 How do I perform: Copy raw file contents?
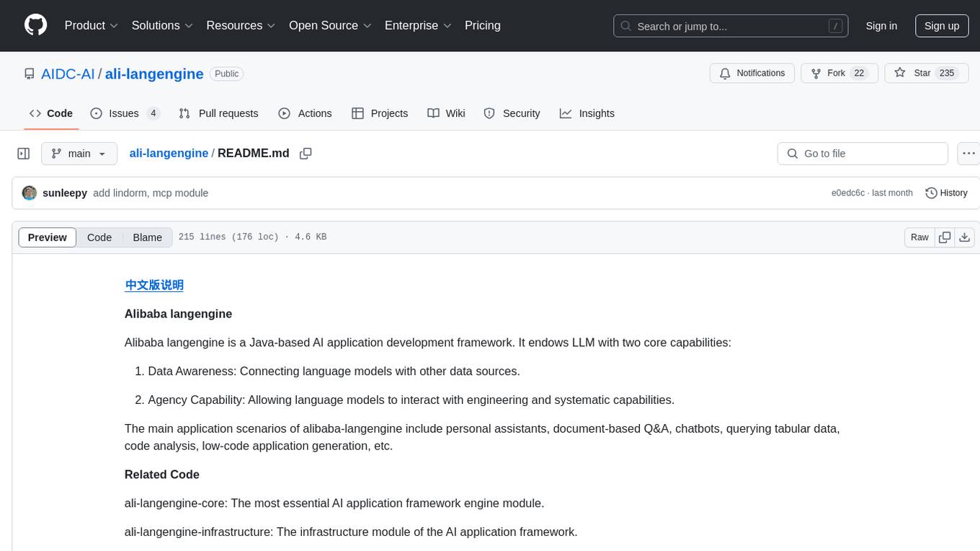tap(945, 237)
